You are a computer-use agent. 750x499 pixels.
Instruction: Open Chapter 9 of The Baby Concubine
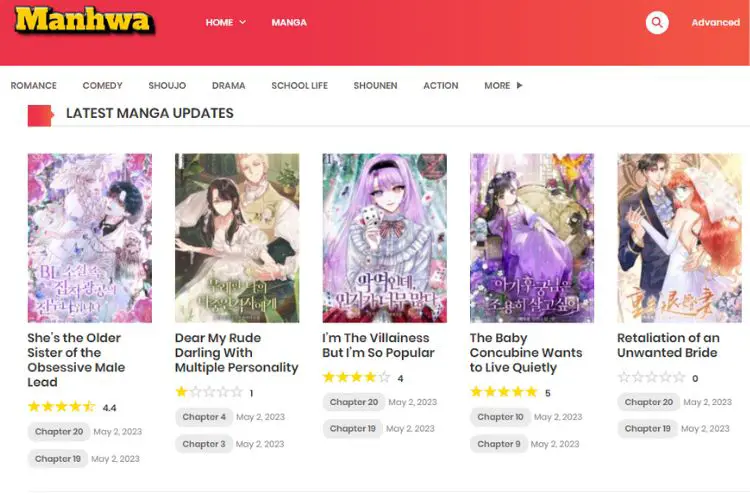coord(498,444)
